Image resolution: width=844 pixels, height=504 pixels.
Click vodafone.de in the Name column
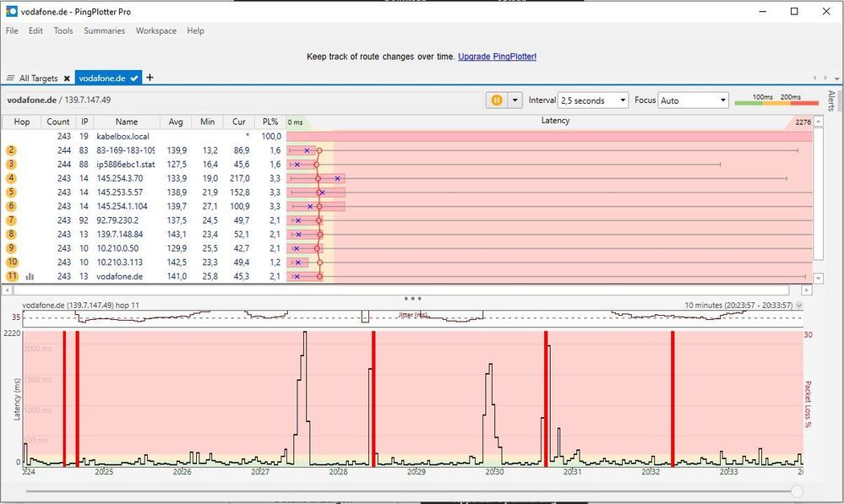[119, 276]
